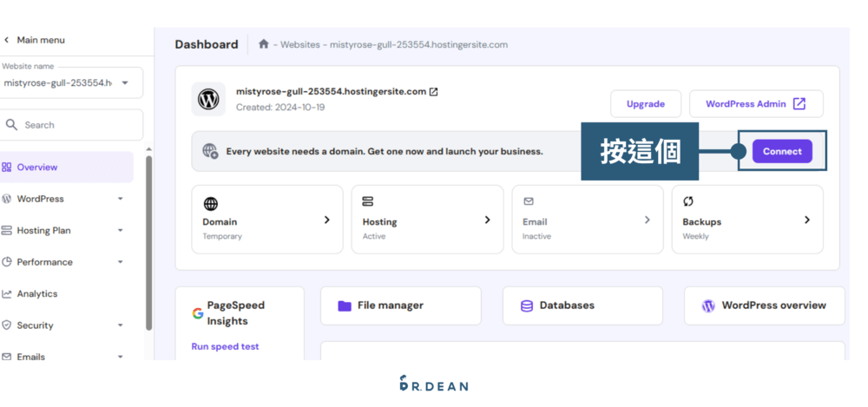This screenshot has height=407, width=868.
Task: Click the Backups refresh icon
Action: (x=688, y=201)
